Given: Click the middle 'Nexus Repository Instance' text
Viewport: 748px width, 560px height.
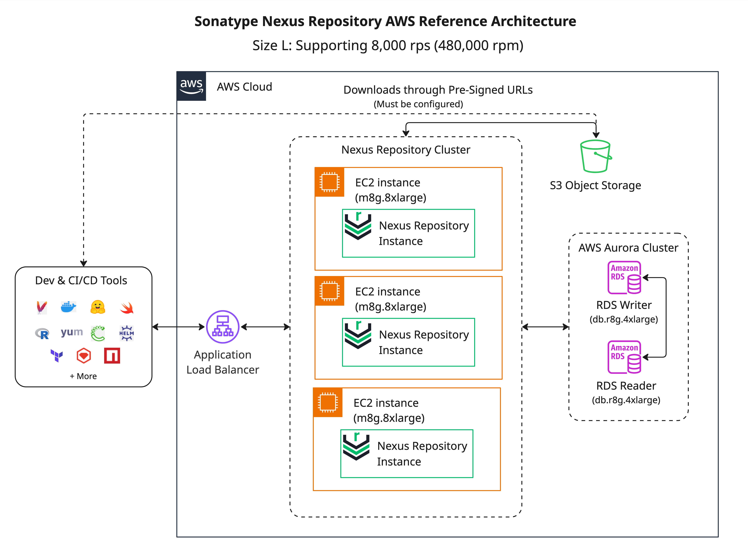Looking at the screenshot, I should [424, 342].
